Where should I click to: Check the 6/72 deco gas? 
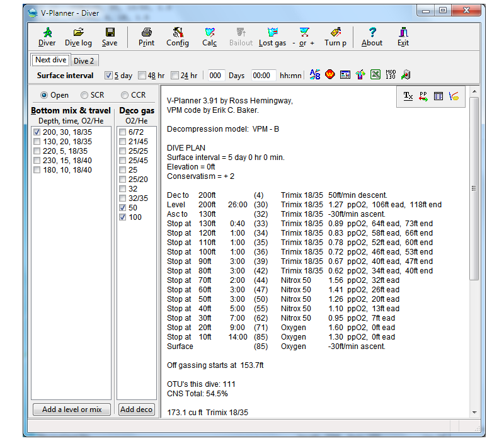tap(122, 132)
